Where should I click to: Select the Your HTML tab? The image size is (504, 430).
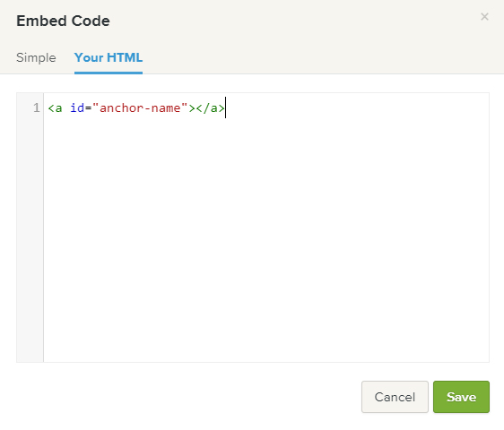(109, 57)
